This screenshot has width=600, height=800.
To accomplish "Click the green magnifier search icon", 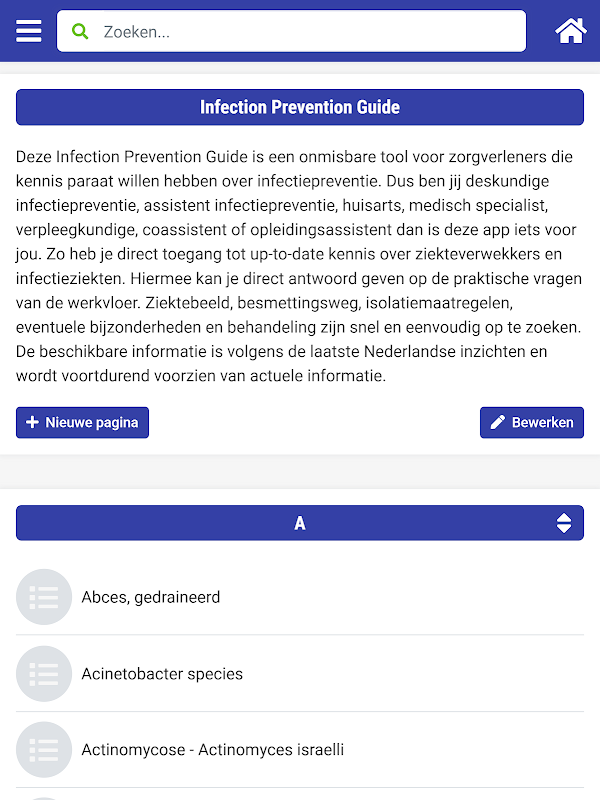I will (81, 31).
